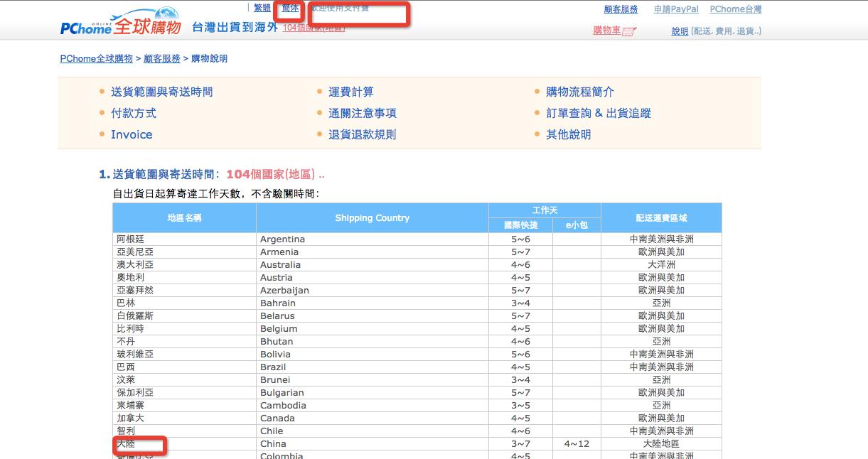868x459 pixels.
Task: Click the 其他說明 link
Action: click(568, 134)
